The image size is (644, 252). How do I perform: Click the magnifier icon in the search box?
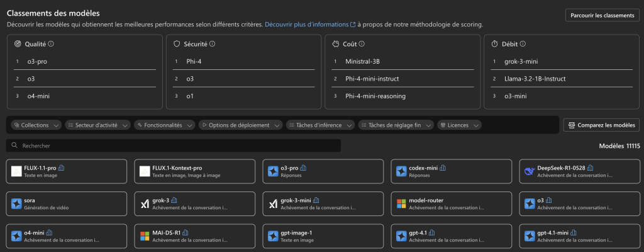(15, 146)
